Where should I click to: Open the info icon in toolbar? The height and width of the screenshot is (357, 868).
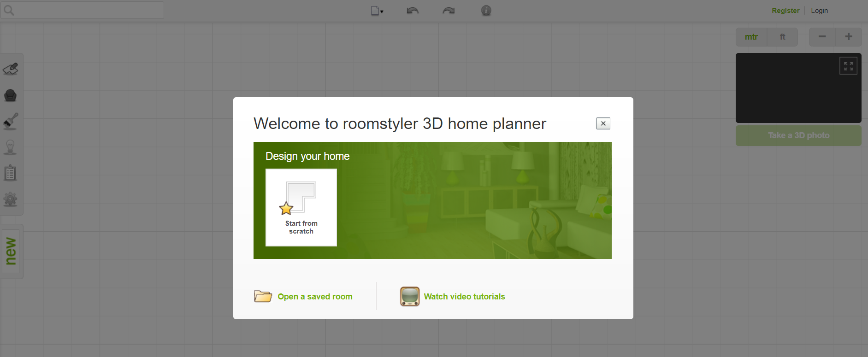click(486, 11)
